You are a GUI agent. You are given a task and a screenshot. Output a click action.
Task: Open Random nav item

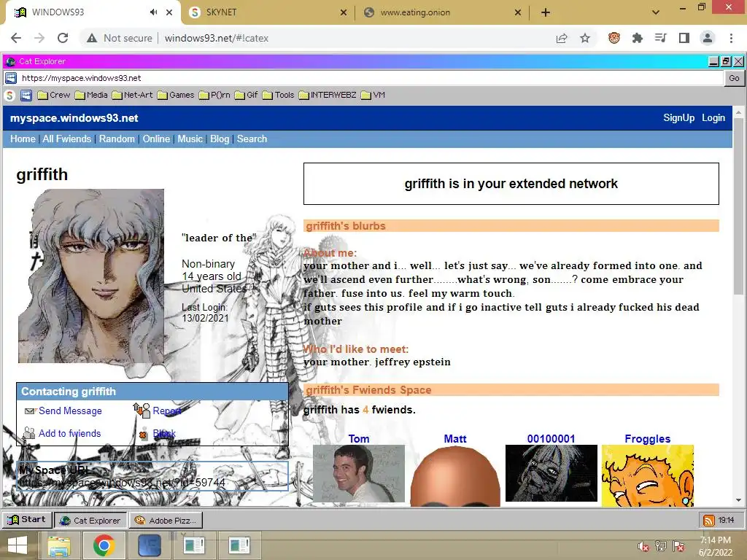pyautogui.click(x=117, y=139)
